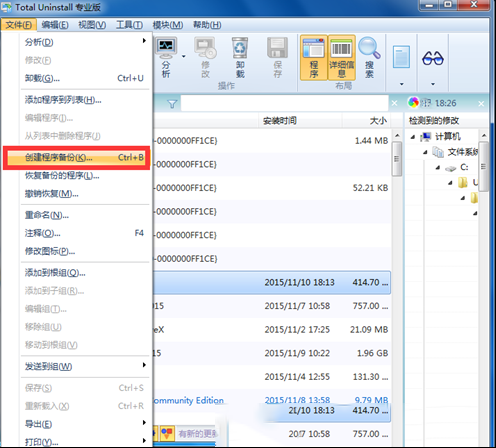Image resolution: width=496 pixels, height=448 pixels.
Task: Open the File (文件) menu
Action: tap(19, 25)
